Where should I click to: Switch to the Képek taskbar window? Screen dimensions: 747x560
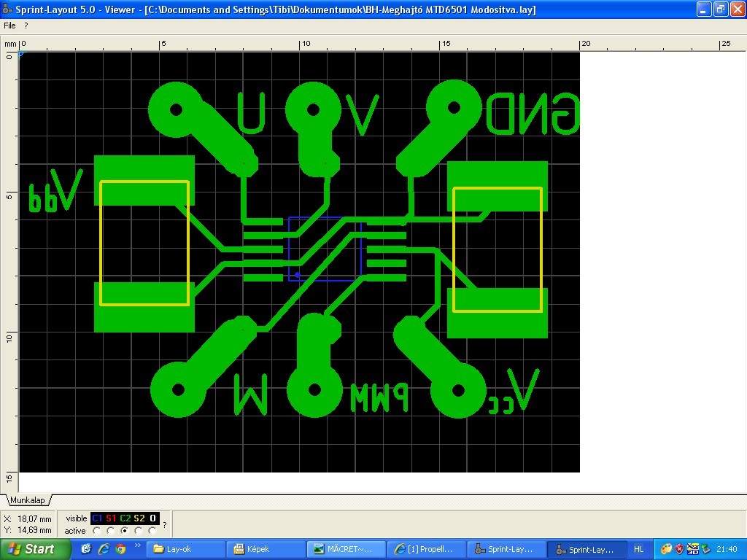click(265, 549)
